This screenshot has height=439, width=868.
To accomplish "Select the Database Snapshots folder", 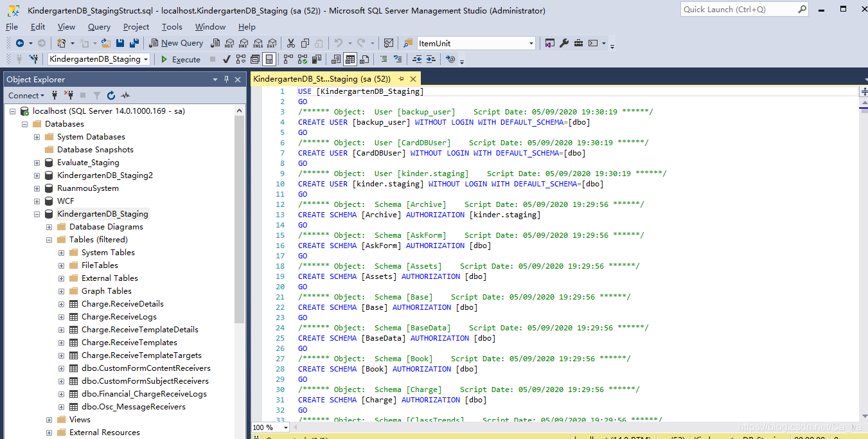I will 95,150.
